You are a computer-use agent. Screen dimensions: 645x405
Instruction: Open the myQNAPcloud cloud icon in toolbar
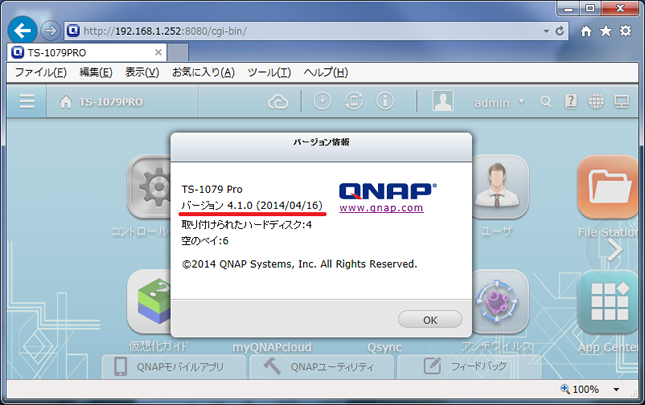[278, 102]
